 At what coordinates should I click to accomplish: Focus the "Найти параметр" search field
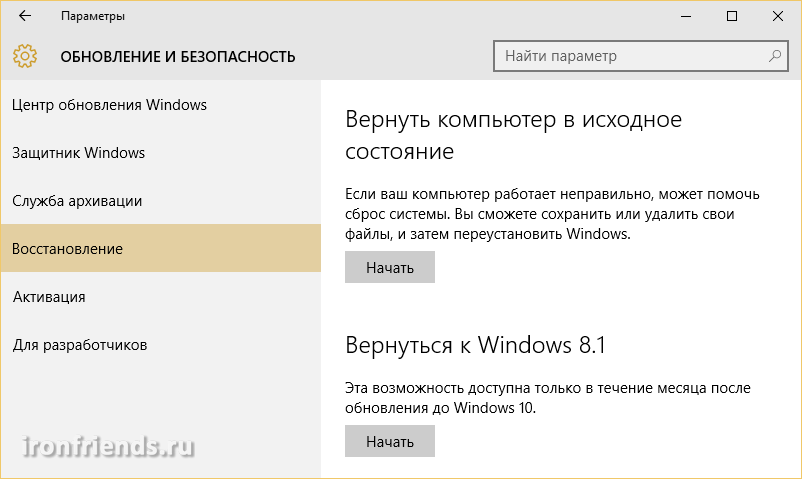coord(630,55)
